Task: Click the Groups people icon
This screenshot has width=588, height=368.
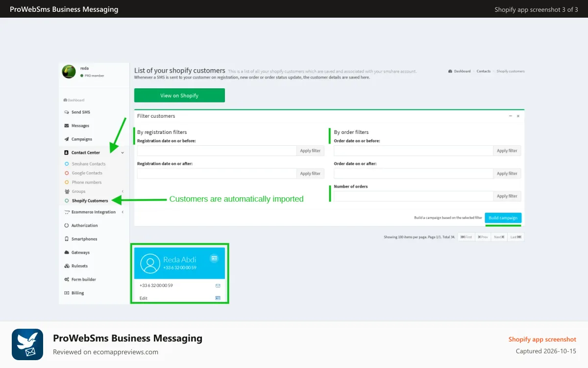Action: [x=67, y=191]
